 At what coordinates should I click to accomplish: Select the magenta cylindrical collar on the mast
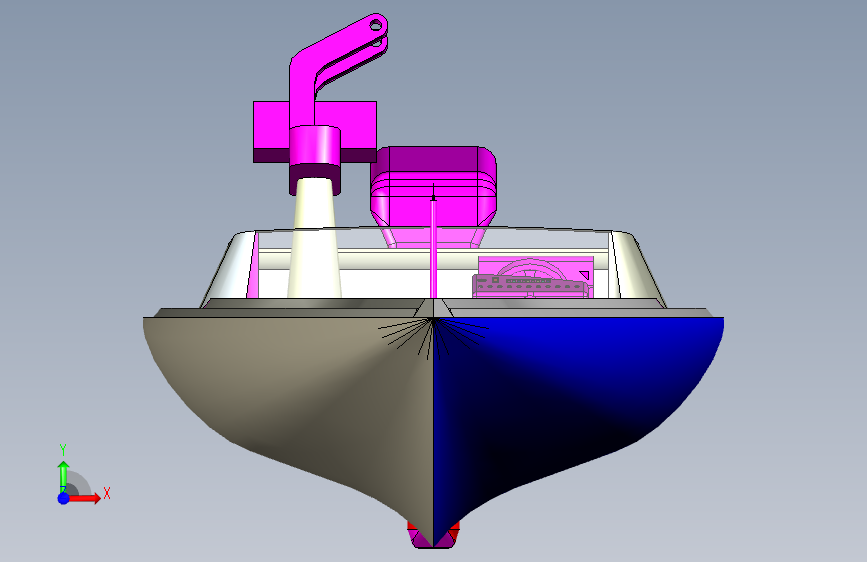315,158
